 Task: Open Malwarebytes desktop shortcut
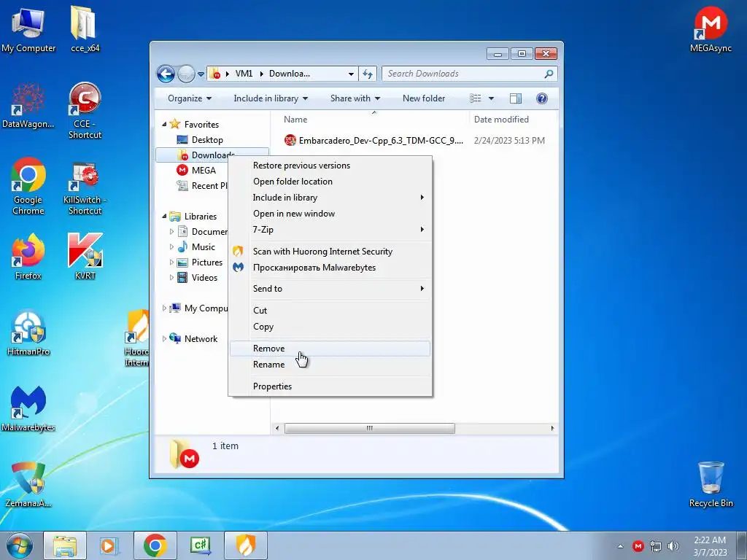(28, 408)
